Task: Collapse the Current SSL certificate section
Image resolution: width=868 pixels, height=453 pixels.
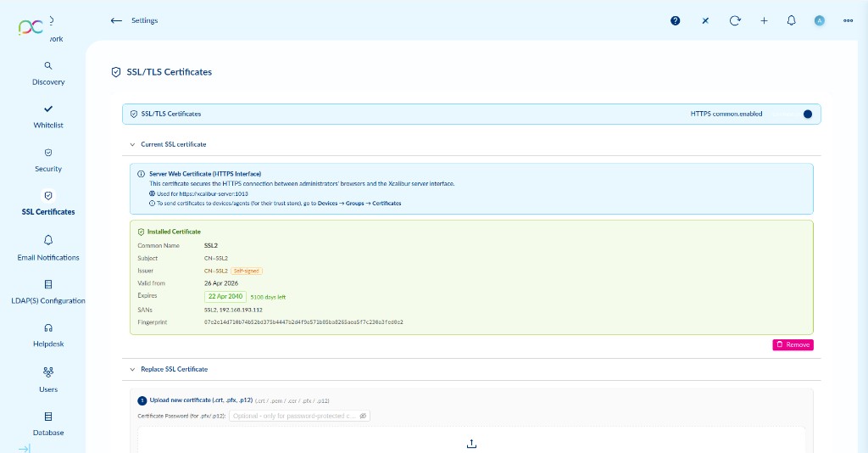Action: pos(132,145)
